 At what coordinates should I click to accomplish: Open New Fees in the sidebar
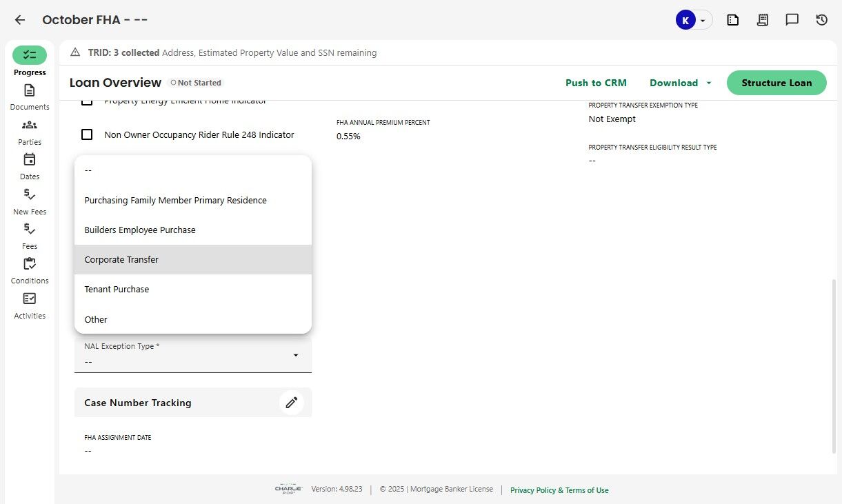[30, 195]
